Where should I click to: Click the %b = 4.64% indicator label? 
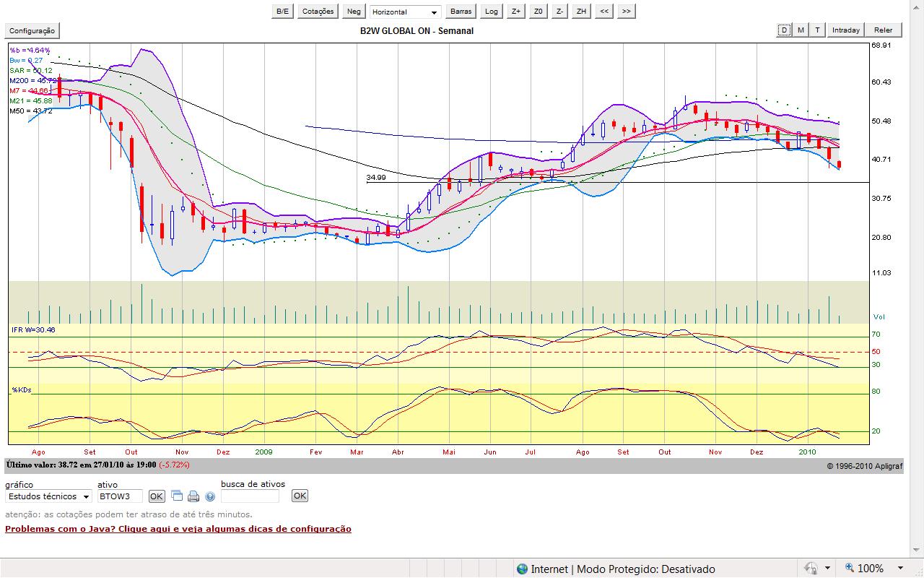pos(30,51)
